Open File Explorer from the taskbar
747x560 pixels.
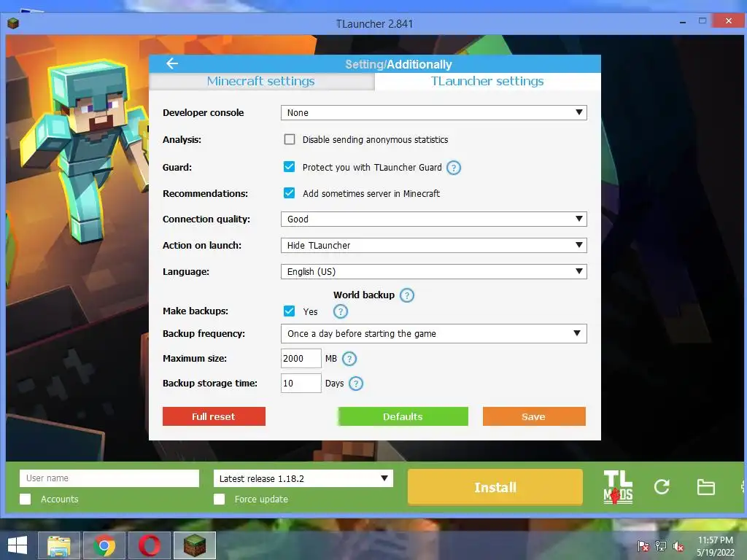click(x=59, y=545)
